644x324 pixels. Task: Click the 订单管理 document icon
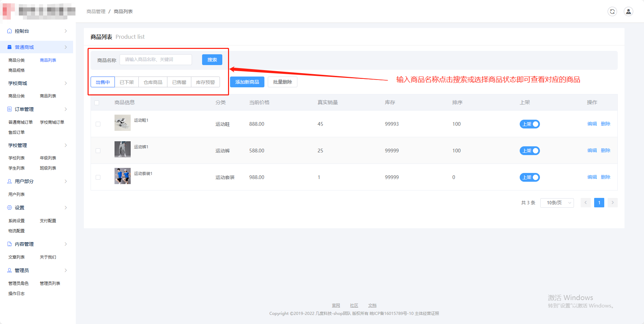pyautogui.click(x=9, y=109)
